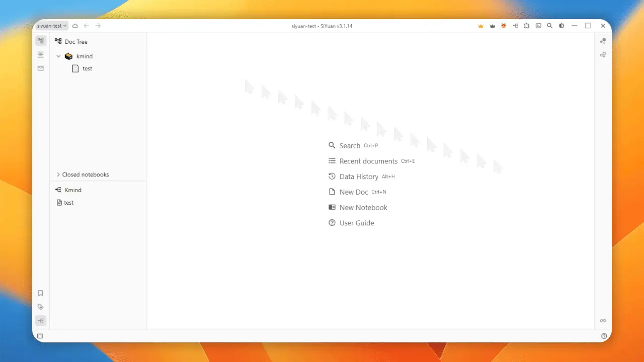Collapse the kmind notebook chevron
Viewport: 644px width, 362px height.
pos(59,56)
